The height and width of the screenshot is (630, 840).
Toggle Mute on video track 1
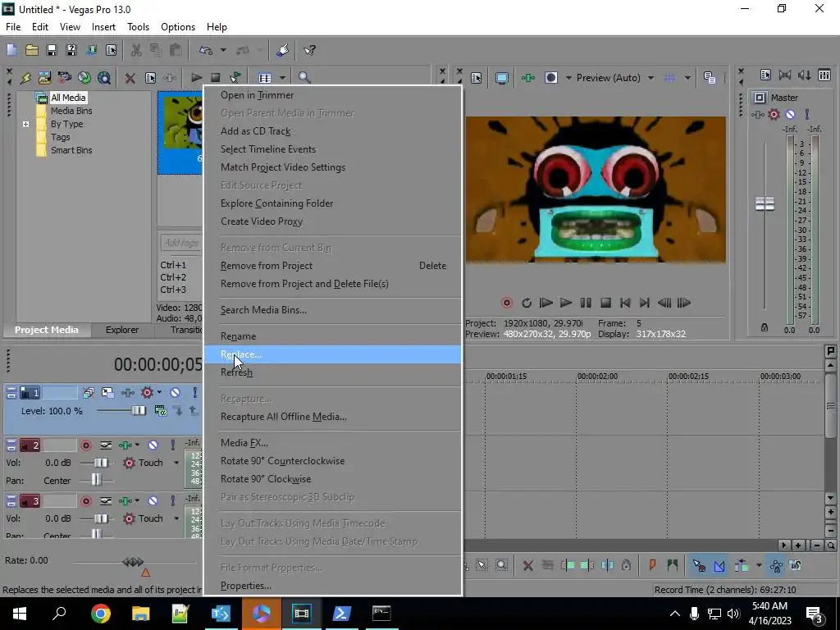click(x=176, y=393)
